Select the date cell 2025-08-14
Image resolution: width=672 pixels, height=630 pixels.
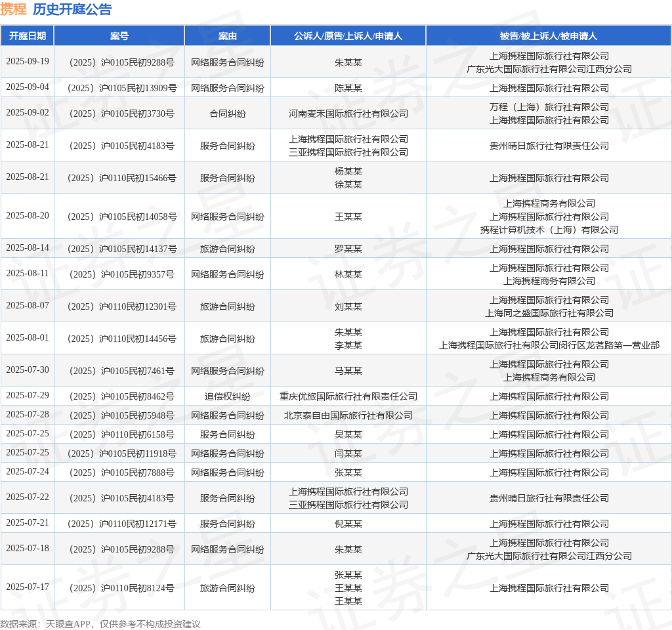(x=28, y=247)
